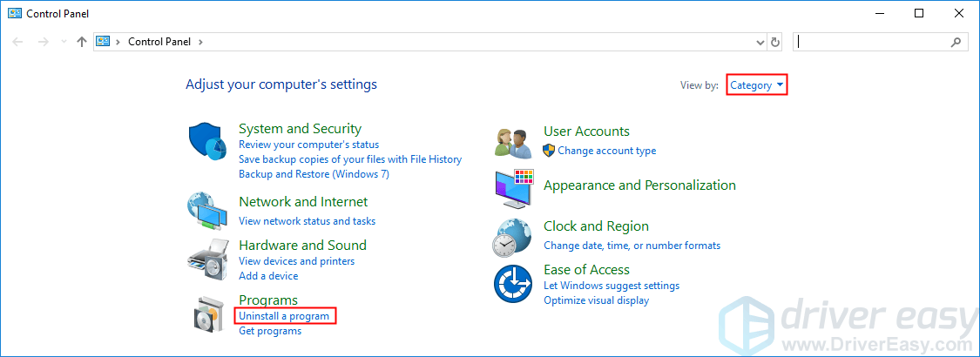Click the Clock and Region globe icon

[513, 237]
